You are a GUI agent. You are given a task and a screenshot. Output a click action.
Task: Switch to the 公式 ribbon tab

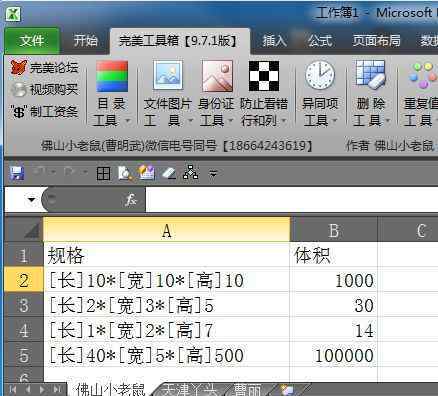(x=320, y=41)
